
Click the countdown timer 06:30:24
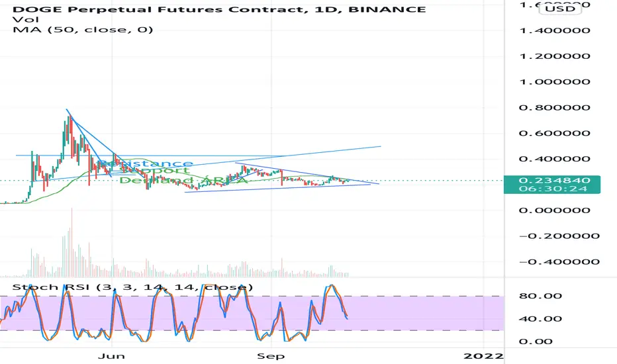click(x=554, y=189)
